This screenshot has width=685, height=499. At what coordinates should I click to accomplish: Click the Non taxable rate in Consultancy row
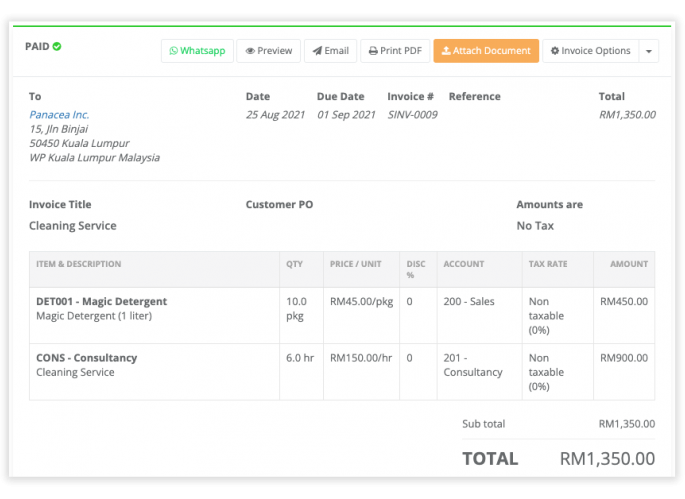(546, 372)
